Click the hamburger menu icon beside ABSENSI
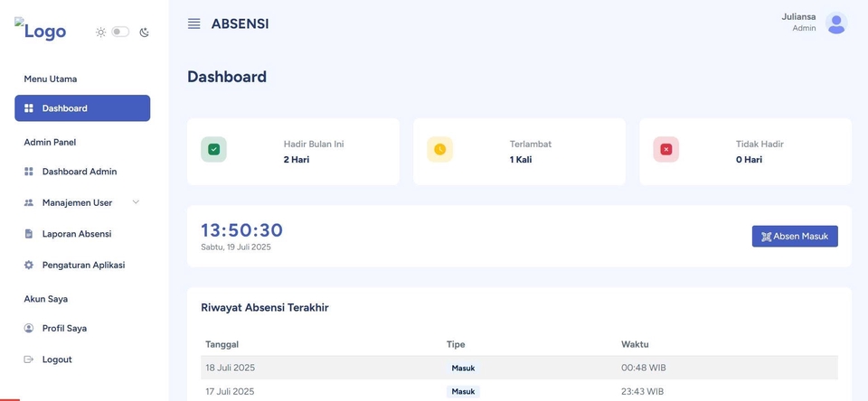The image size is (868, 401). [193, 23]
